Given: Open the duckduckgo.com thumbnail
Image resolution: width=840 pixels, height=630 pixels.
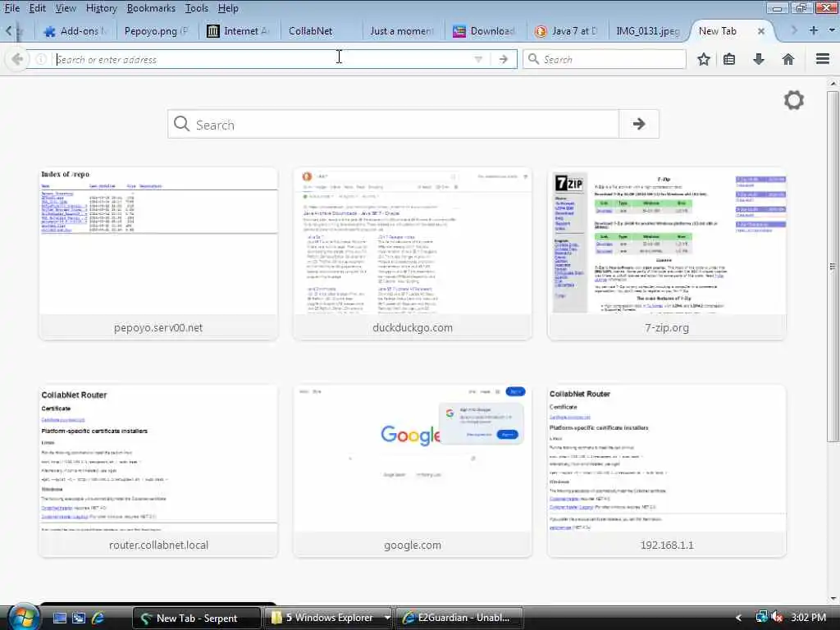Looking at the screenshot, I should 413,253.
